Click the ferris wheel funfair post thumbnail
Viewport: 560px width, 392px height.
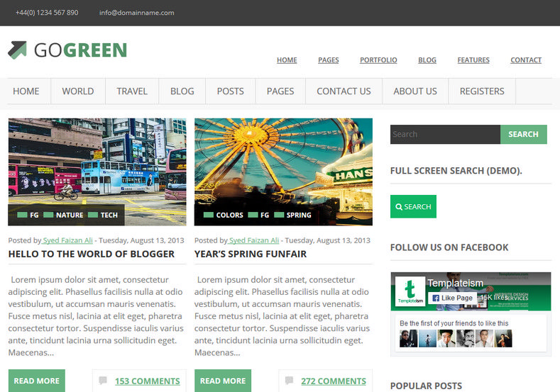[283, 172]
